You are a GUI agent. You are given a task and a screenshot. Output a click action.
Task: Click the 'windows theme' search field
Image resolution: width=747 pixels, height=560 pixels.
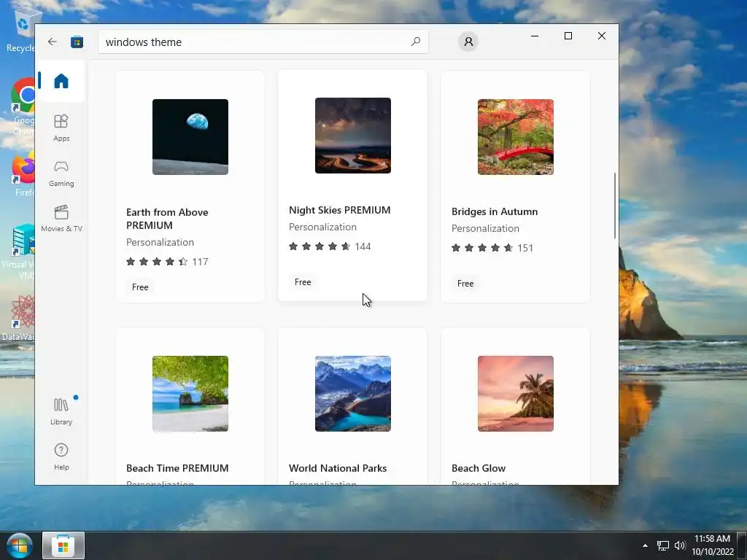coord(263,42)
